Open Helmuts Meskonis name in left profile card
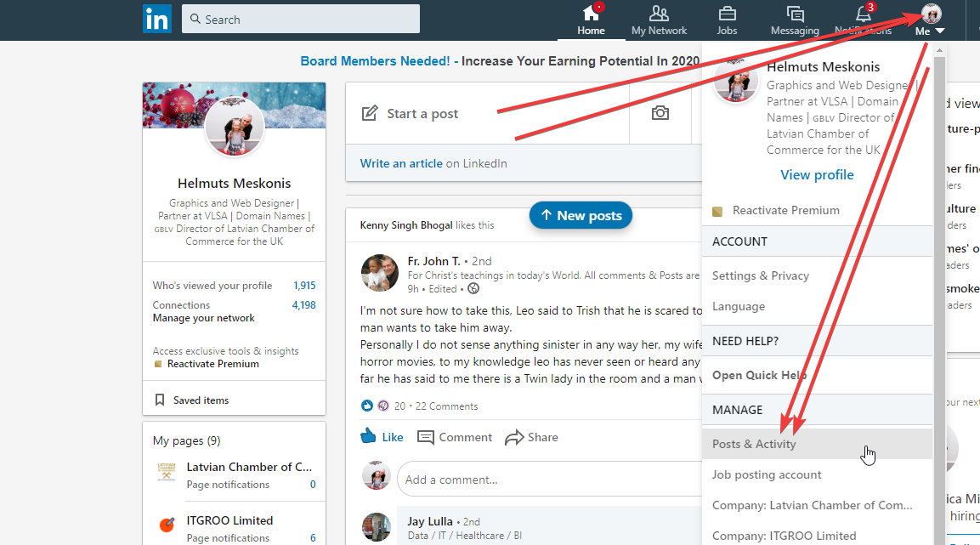 click(235, 183)
